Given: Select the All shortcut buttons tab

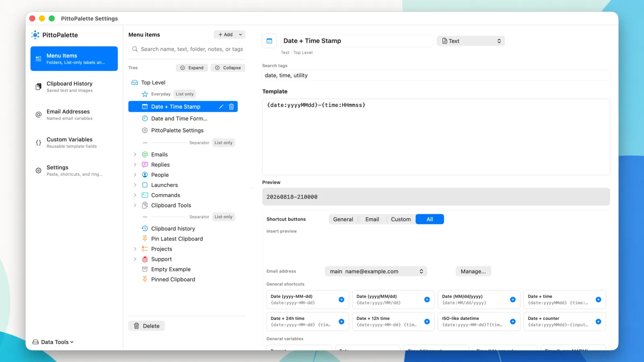Looking at the screenshot, I should click(x=430, y=219).
